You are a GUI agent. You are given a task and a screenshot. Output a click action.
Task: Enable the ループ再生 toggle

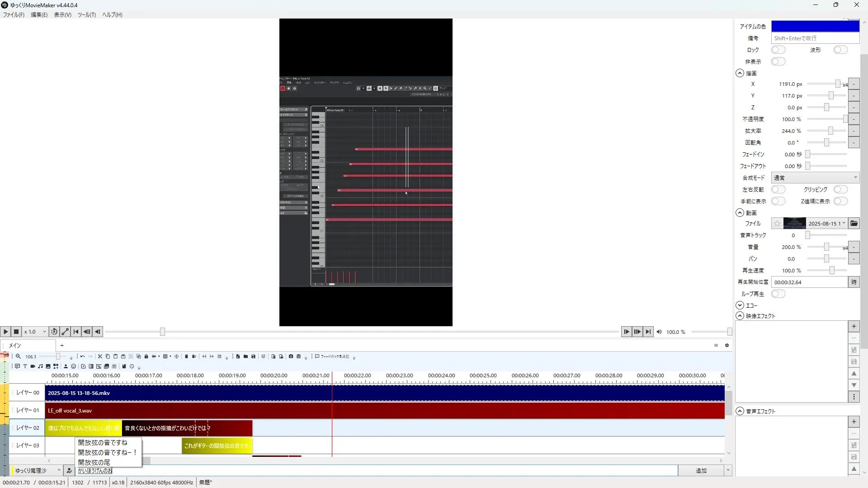(778, 294)
